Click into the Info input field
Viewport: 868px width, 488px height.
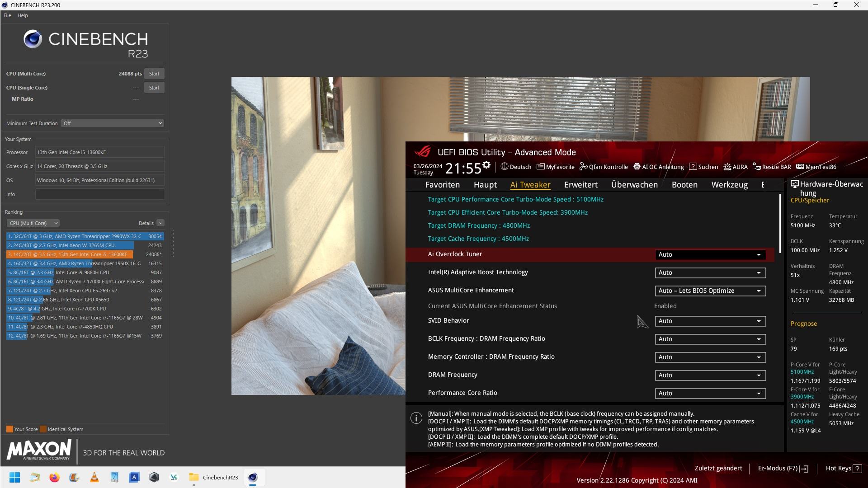point(100,194)
